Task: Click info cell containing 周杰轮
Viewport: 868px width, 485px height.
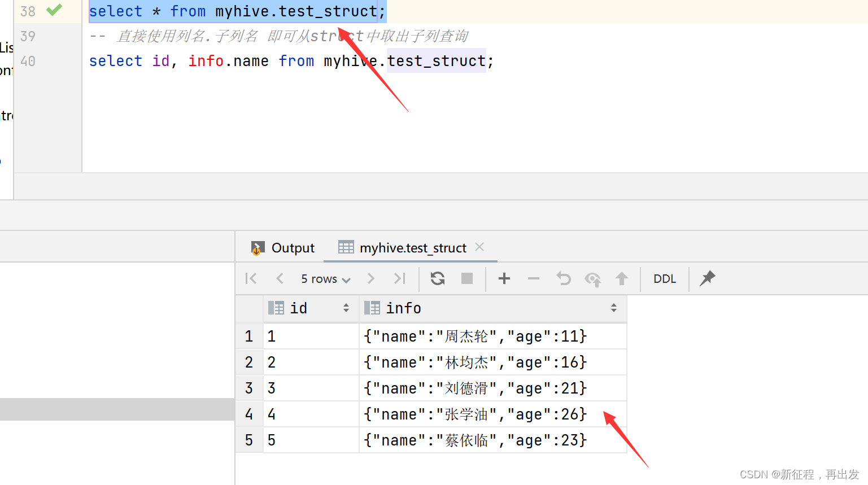Action: click(492, 337)
